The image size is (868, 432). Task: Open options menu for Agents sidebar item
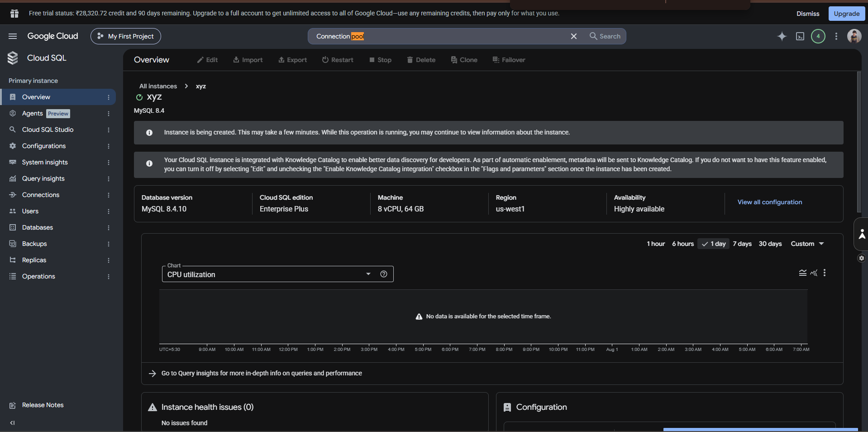click(x=109, y=114)
